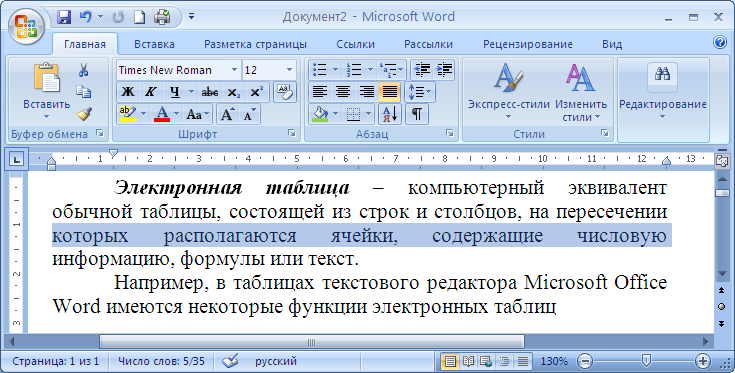Align text to the right
The width and height of the screenshot is (735, 373).
coord(366,91)
